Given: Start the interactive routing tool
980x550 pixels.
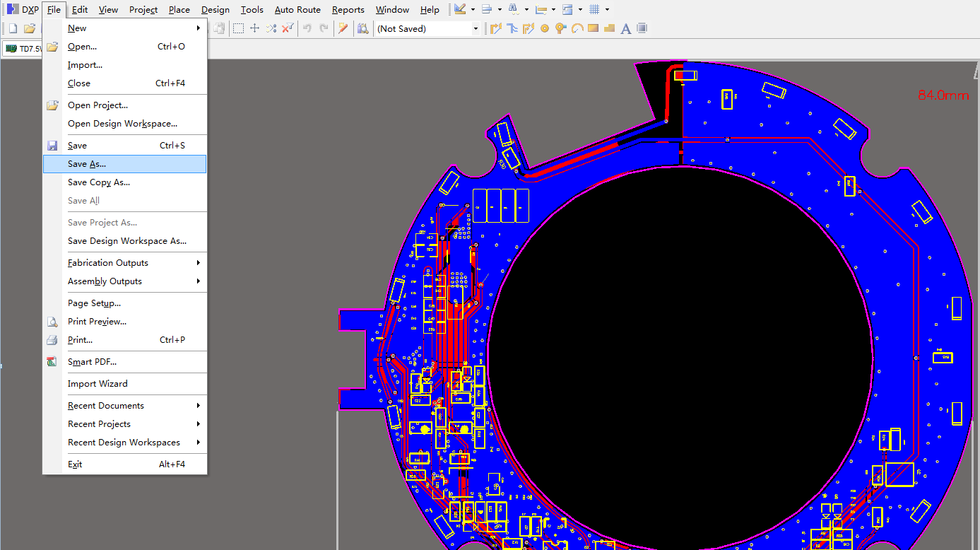Looking at the screenshot, I should coord(495,28).
